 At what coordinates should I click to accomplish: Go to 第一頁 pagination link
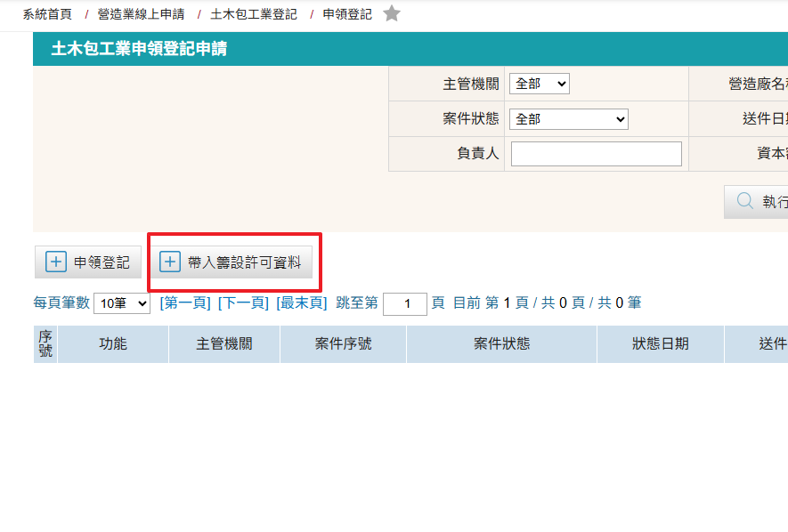(185, 303)
